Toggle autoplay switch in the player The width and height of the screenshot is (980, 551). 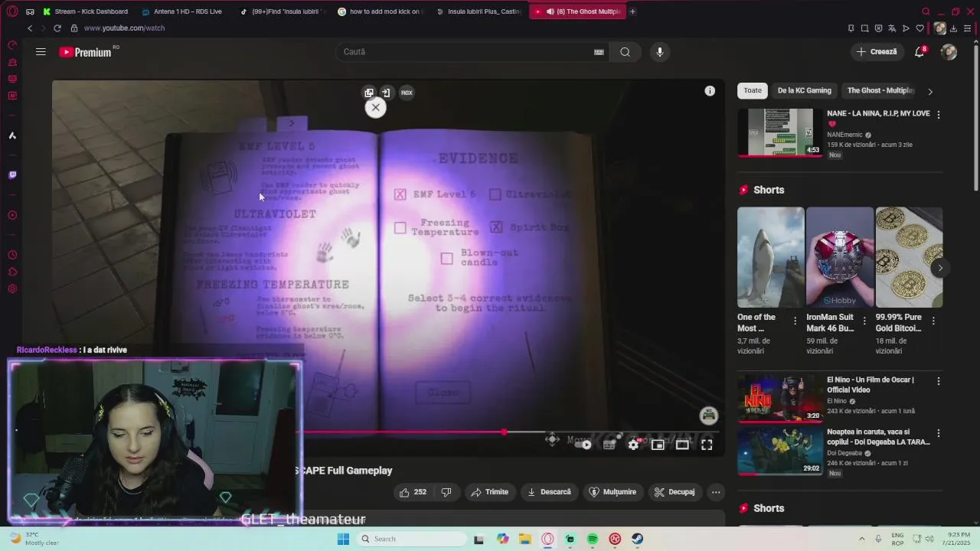click(584, 445)
